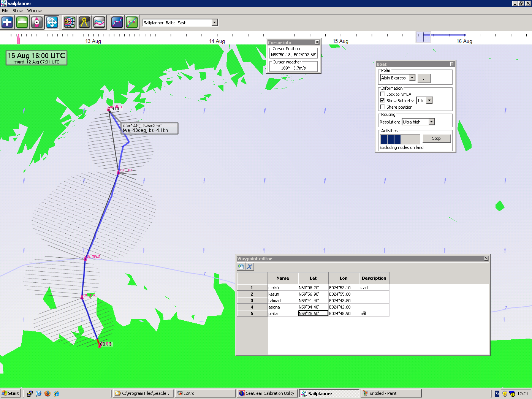Image resolution: width=532 pixels, height=399 pixels.
Task: Add new waypoint icon in Waypoint editor
Action: click(241, 266)
